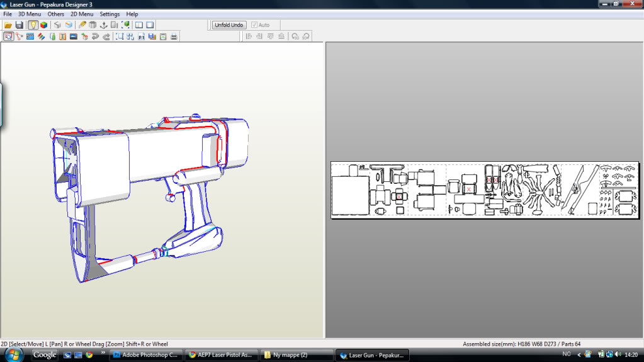Toggle the colored cube texture icon

(x=43, y=25)
